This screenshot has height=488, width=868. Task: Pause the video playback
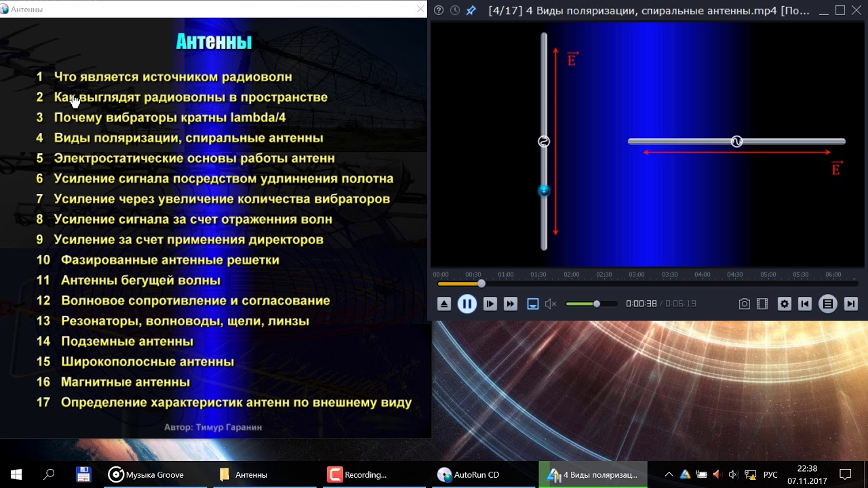pyautogui.click(x=467, y=304)
